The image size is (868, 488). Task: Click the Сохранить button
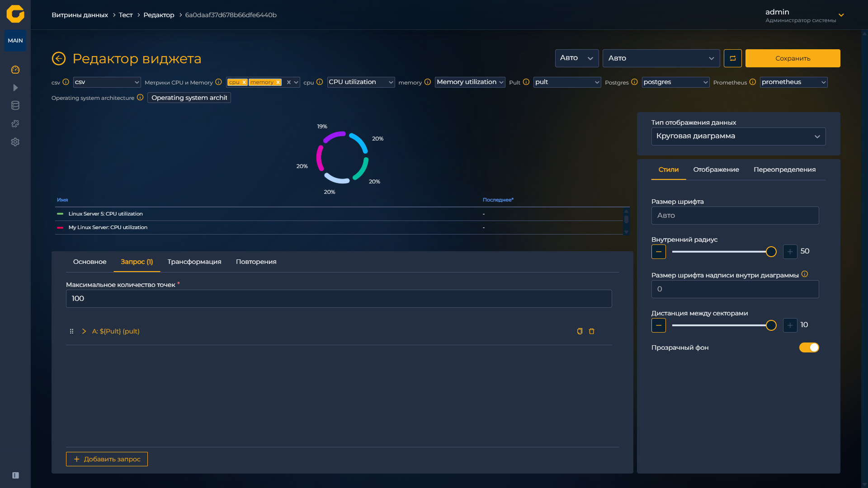[793, 58]
